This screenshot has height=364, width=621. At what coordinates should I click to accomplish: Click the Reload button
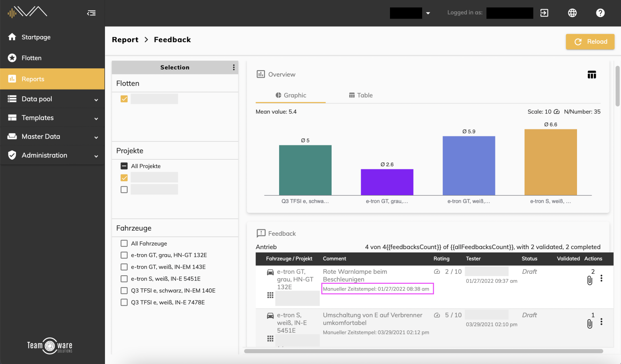pos(590,42)
